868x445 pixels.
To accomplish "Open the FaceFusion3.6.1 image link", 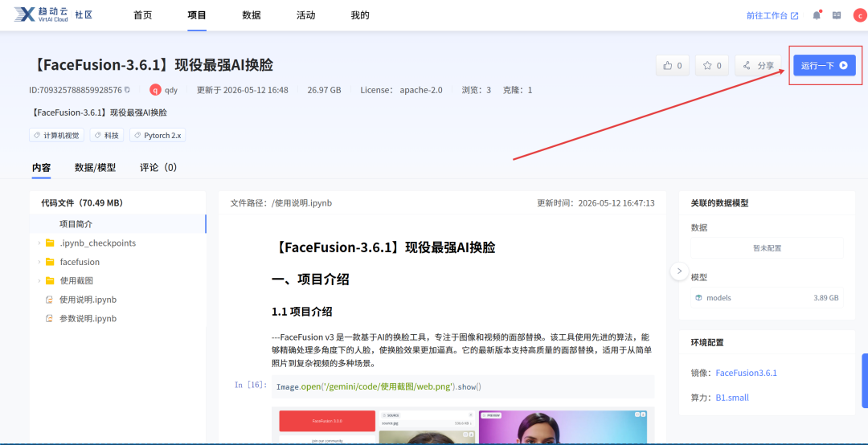I will (x=746, y=373).
